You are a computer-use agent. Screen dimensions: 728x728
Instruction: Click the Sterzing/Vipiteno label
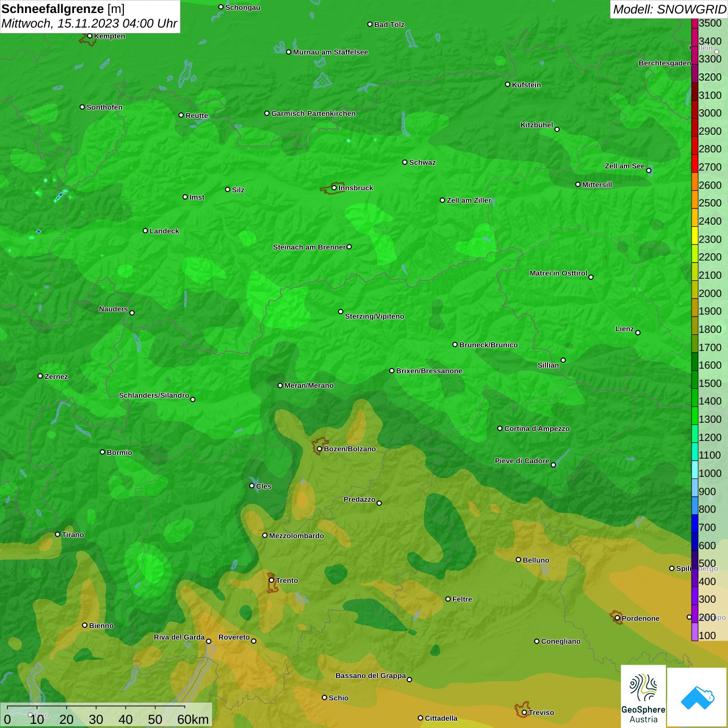point(374,316)
